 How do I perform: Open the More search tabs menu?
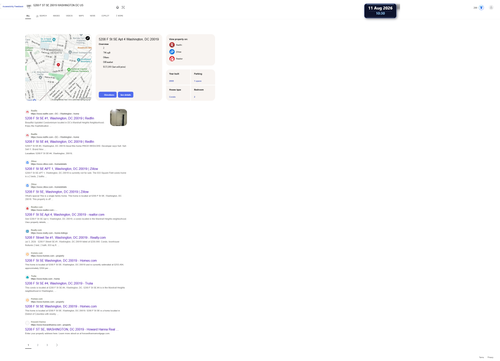[119, 16]
